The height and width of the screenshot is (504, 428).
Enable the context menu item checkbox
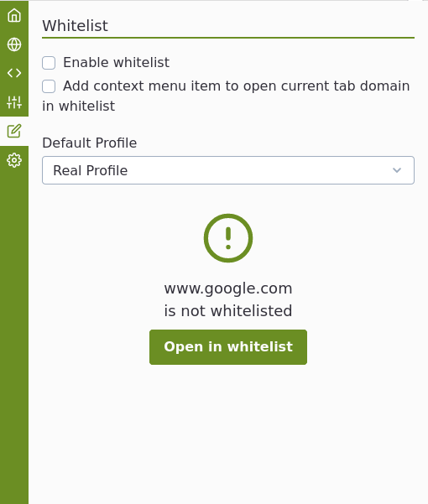[49, 86]
